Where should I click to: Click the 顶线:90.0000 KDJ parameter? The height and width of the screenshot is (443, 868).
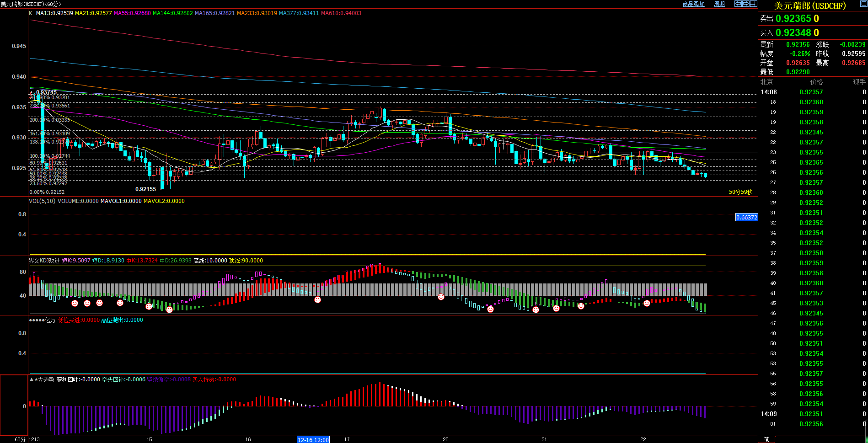click(x=246, y=261)
